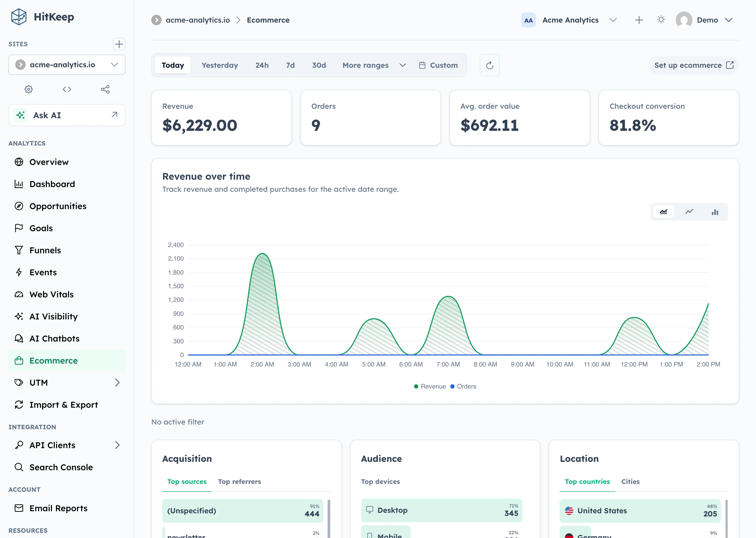This screenshot has height=538, width=756.
Task: Toggle light/dark theme sun icon
Action: [x=661, y=20]
